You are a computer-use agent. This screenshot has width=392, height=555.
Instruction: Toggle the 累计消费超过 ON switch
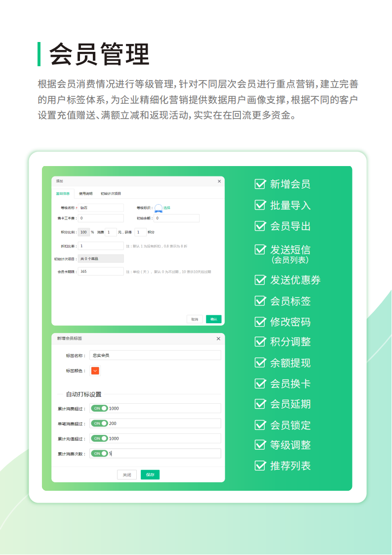click(99, 409)
